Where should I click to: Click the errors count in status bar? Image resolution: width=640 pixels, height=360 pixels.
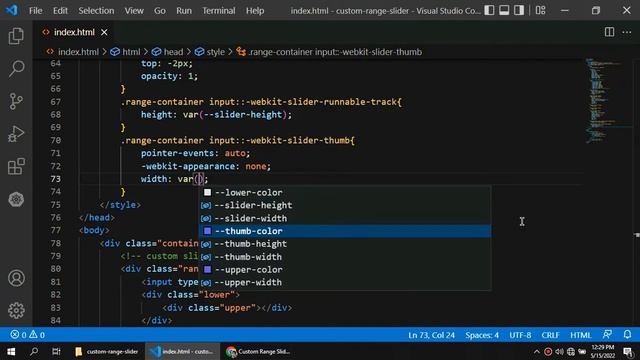click(18, 335)
